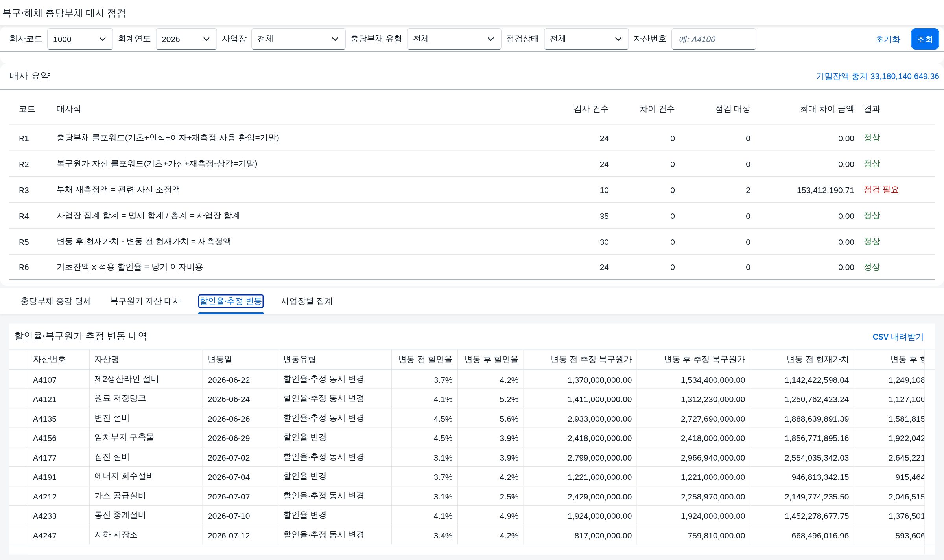Select asset row A4233

tap(467, 516)
